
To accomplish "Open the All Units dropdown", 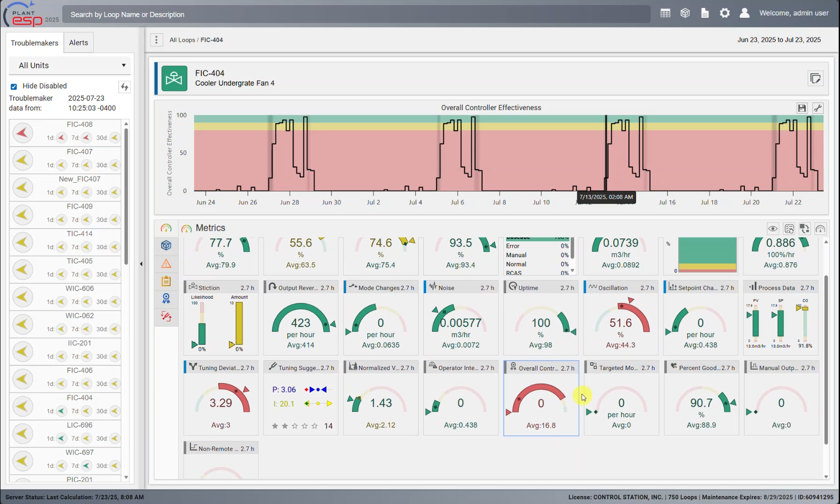I will pyautogui.click(x=71, y=65).
